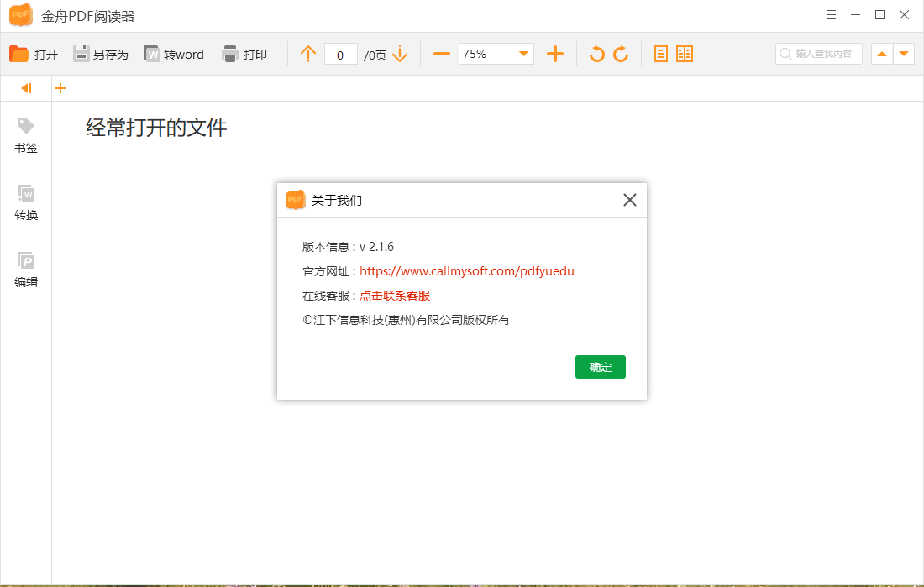This screenshot has width=924, height=587.
Task: Click the search content input field
Action: click(x=818, y=54)
